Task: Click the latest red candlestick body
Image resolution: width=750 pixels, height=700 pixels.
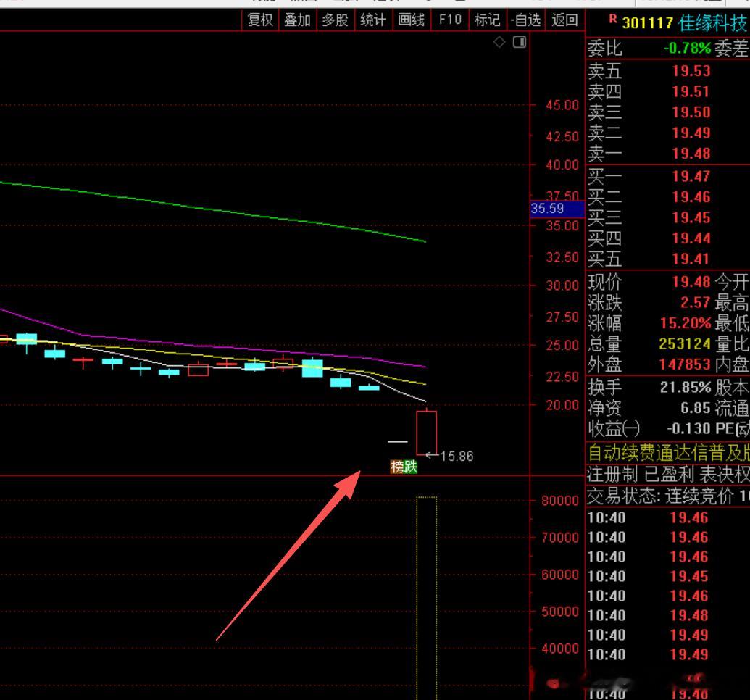Action: tap(426, 433)
